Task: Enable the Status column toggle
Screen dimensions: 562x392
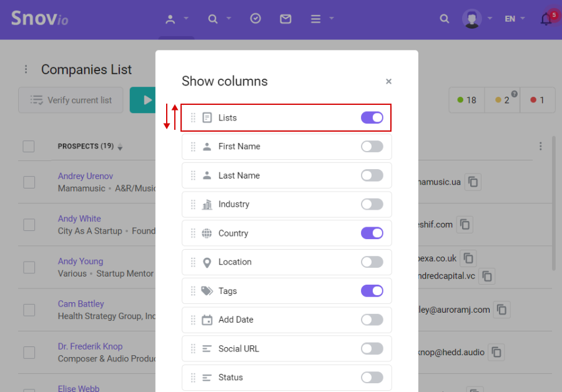Action: coord(372,377)
